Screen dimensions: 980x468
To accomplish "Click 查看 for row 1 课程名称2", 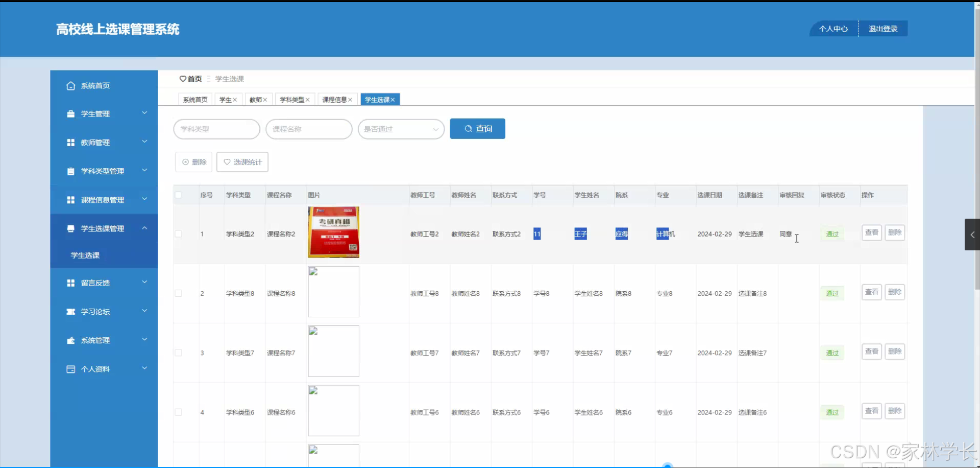I will 872,232.
